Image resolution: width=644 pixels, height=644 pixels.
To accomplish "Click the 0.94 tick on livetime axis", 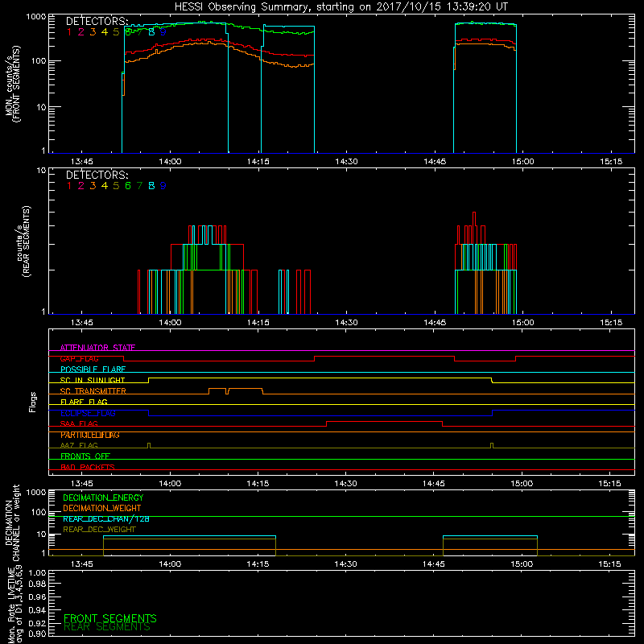I will (37, 609).
